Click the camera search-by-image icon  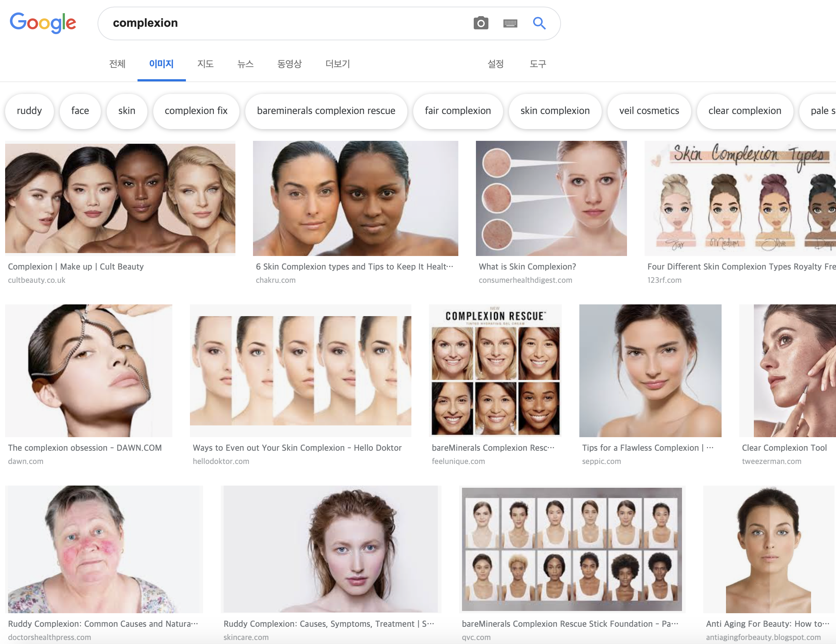coord(481,23)
